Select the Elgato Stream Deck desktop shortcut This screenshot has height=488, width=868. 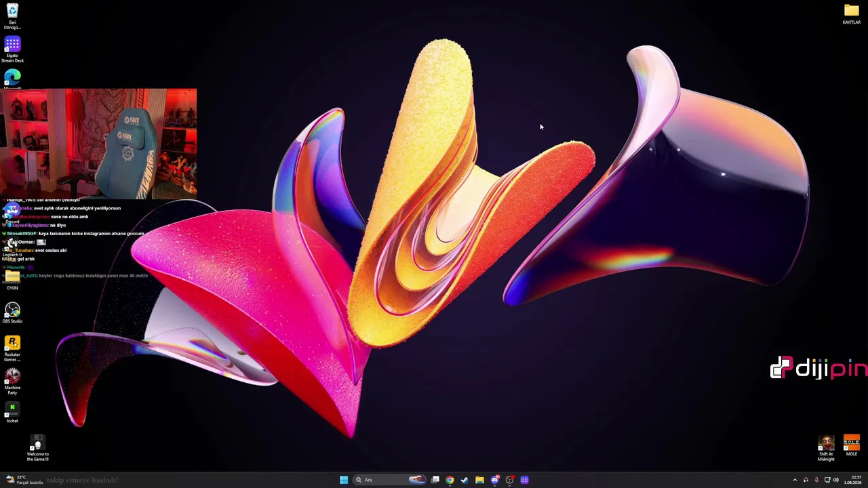[x=12, y=50]
